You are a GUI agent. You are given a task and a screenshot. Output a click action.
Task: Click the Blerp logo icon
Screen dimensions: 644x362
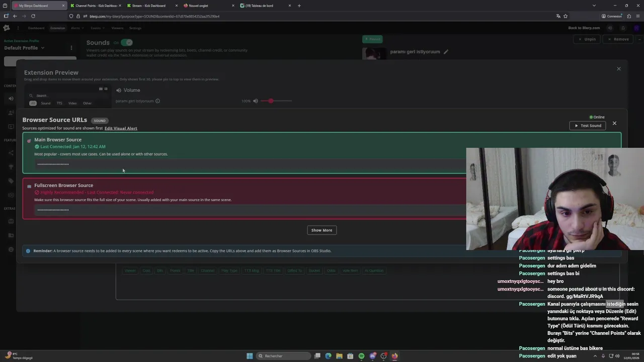[7, 28]
